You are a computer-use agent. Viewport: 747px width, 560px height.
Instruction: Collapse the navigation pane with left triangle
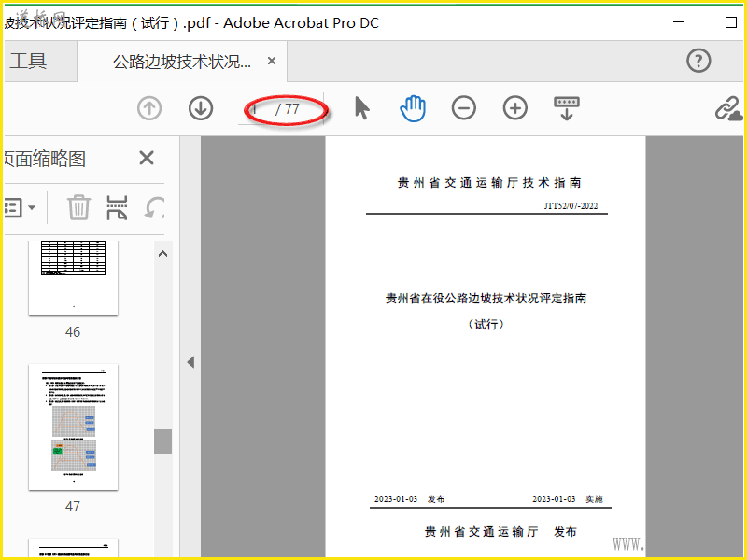click(x=190, y=362)
